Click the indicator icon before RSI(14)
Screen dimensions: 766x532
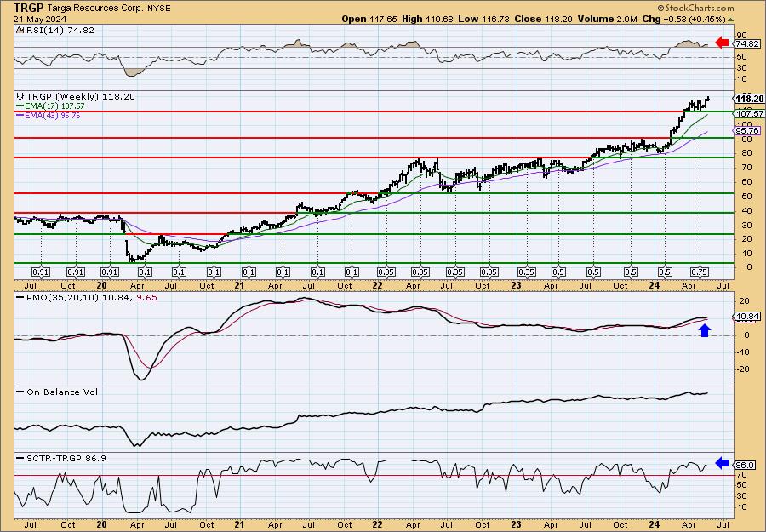point(20,30)
